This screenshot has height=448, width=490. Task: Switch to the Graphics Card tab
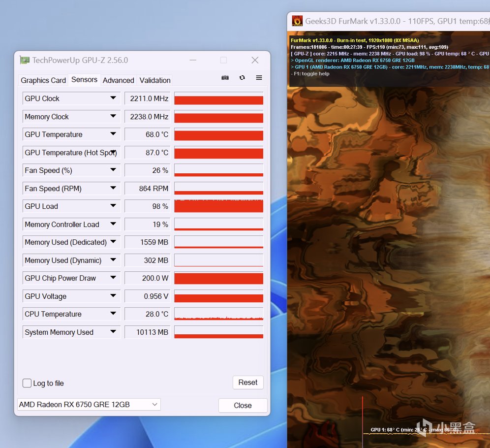click(x=43, y=80)
